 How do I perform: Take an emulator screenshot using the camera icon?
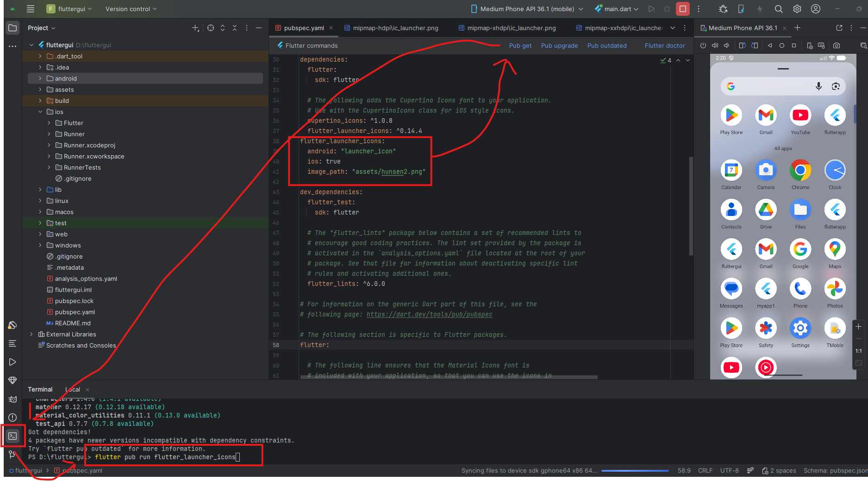pos(836,45)
